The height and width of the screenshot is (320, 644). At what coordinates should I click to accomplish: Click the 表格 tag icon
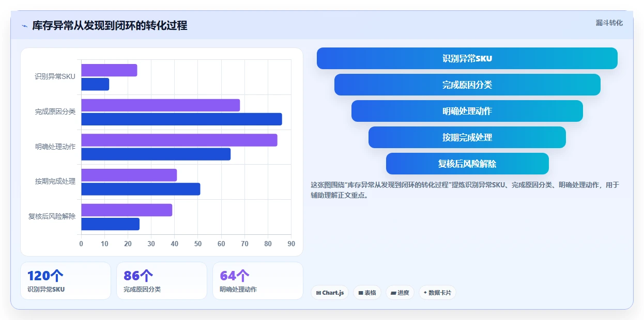[x=361, y=293]
